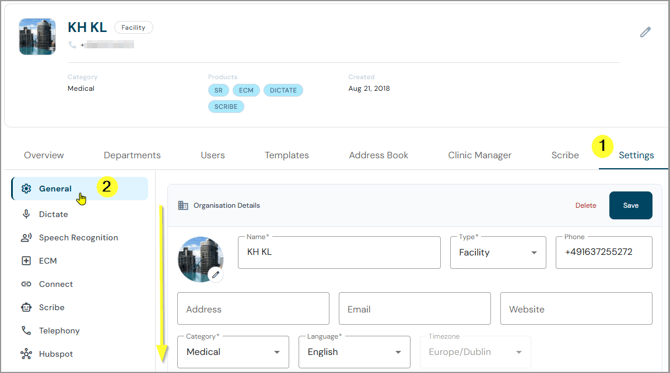Click the Aug 21, 2018 created date
The width and height of the screenshot is (670, 373).
[369, 88]
